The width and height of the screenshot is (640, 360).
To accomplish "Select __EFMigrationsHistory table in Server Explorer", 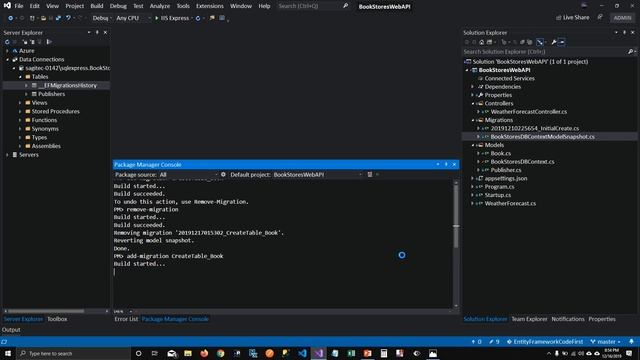I will click(x=67, y=86).
